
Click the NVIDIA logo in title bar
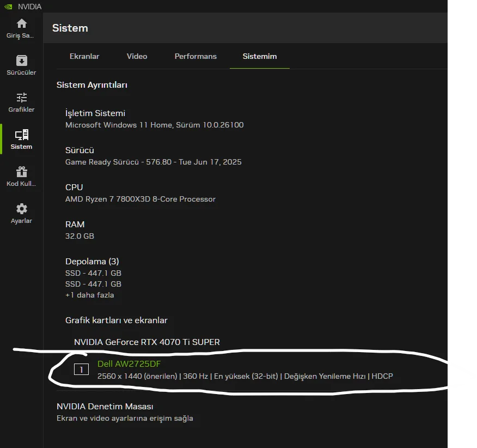9,7
